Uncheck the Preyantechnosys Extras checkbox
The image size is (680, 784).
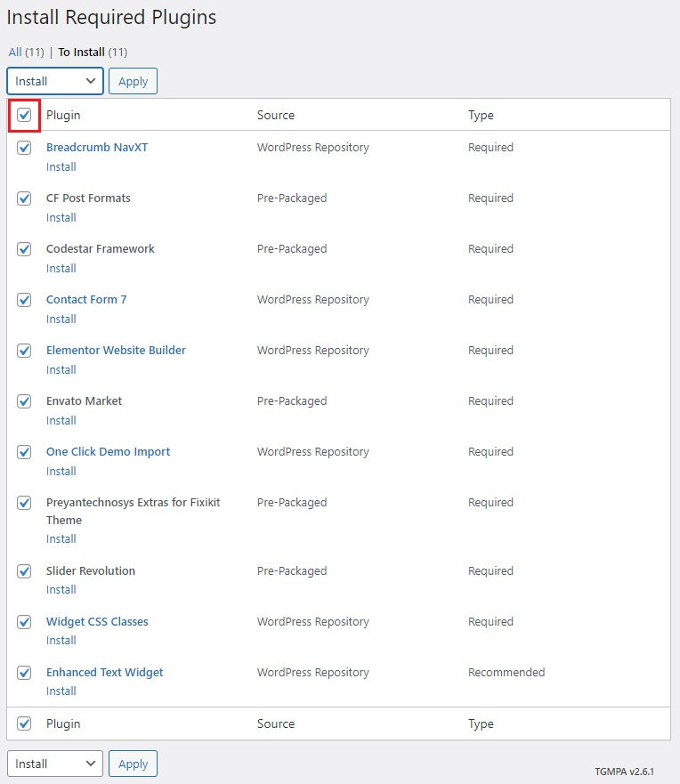[24, 503]
